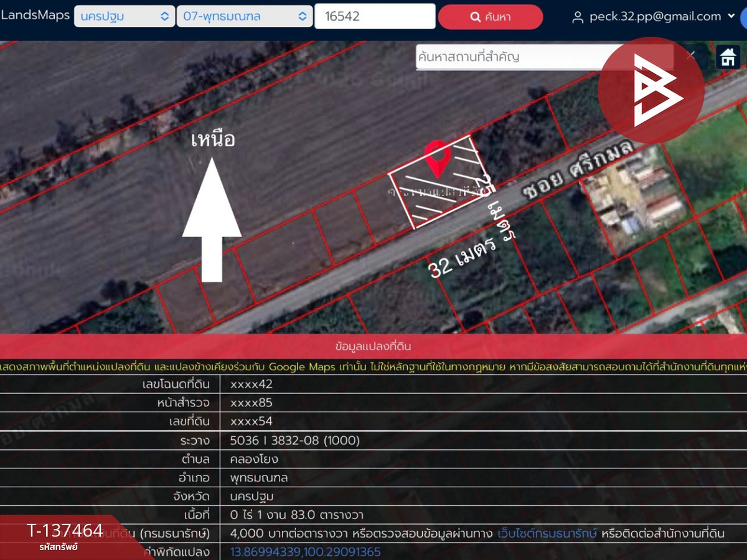Click the white north arrow
The image size is (747, 560).
(x=212, y=218)
